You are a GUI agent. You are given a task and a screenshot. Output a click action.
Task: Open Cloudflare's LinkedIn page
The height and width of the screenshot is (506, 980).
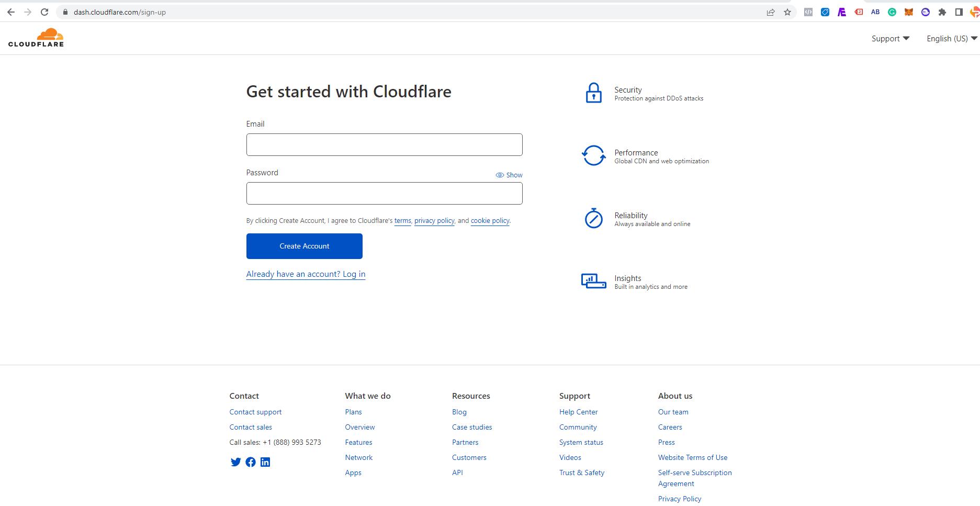click(x=265, y=462)
